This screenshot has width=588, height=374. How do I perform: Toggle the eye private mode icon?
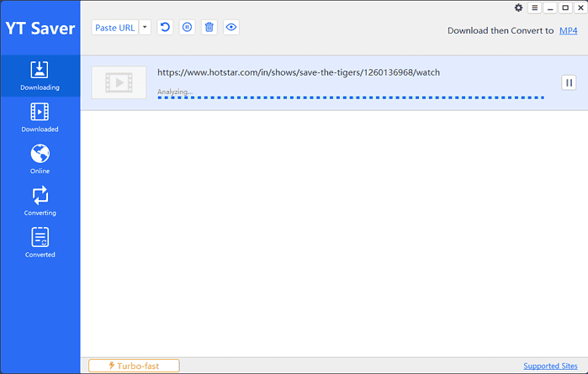click(231, 28)
